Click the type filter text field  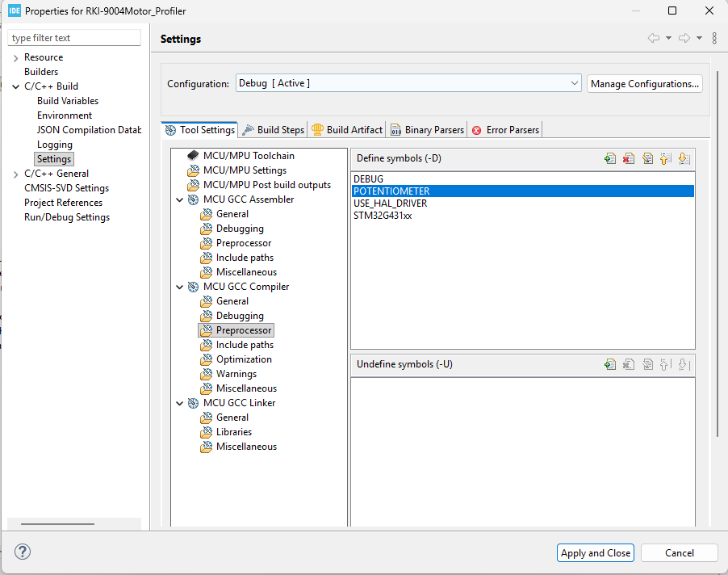point(74,38)
